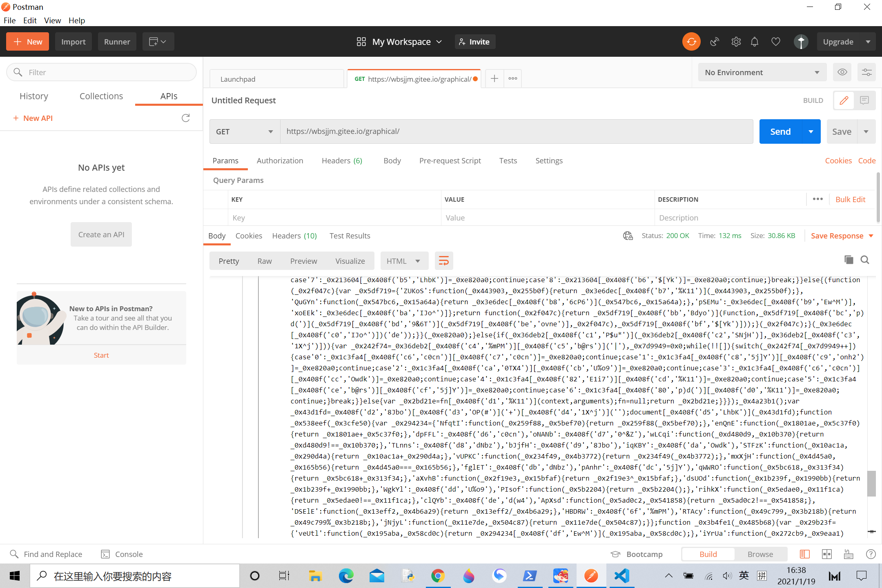
Task: Open the new window icon button
Action: [158, 42]
